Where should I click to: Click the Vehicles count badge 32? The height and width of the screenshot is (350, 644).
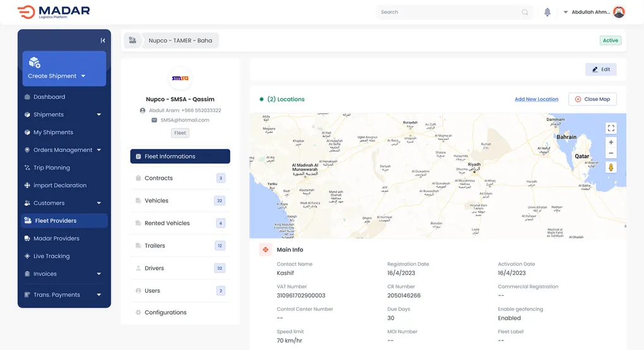tap(220, 201)
